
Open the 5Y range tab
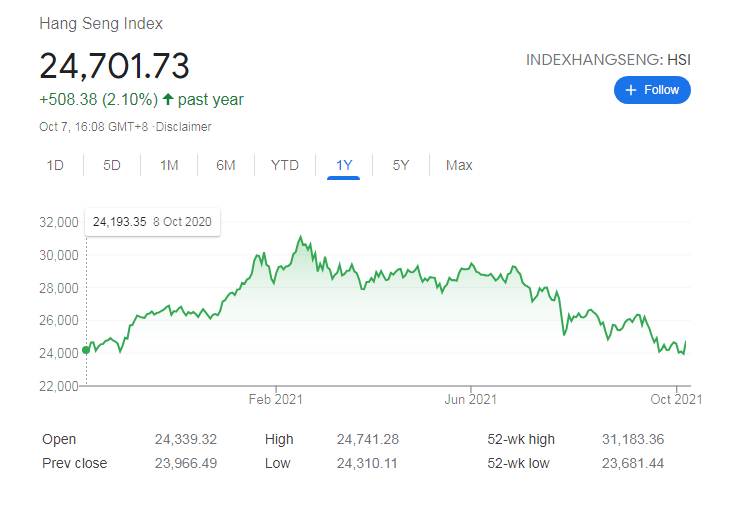click(400, 165)
